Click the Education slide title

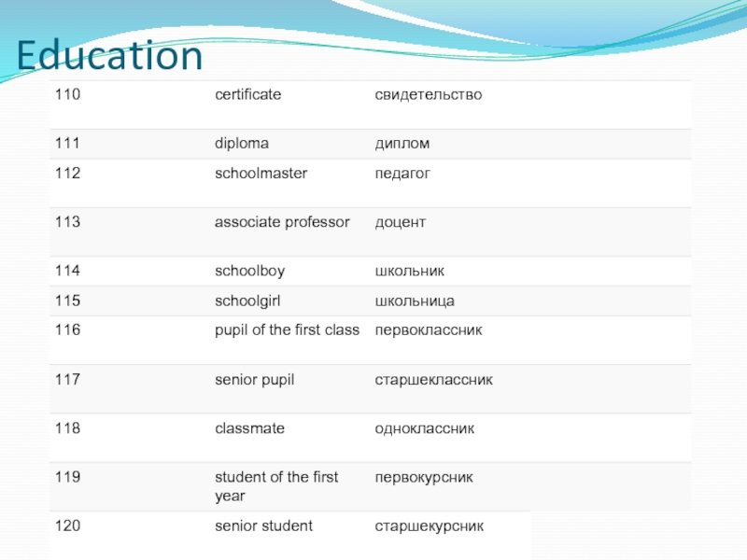point(110,56)
